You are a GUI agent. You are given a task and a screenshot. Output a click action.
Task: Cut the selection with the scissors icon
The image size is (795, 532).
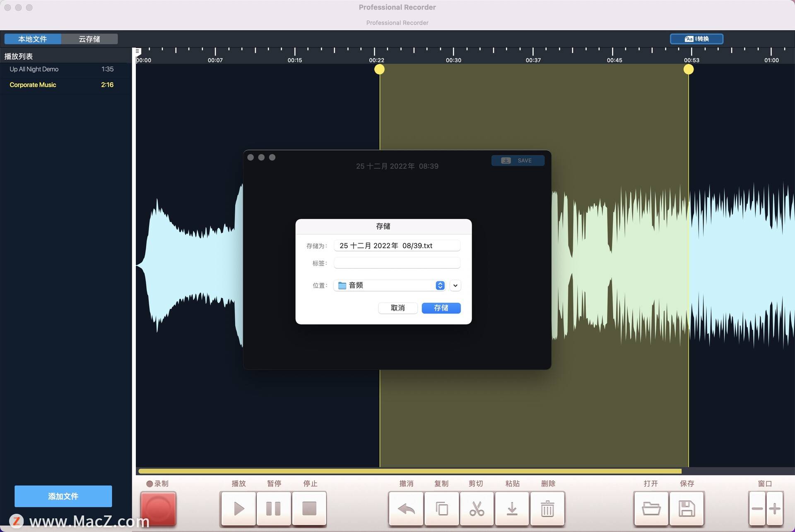click(477, 508)
